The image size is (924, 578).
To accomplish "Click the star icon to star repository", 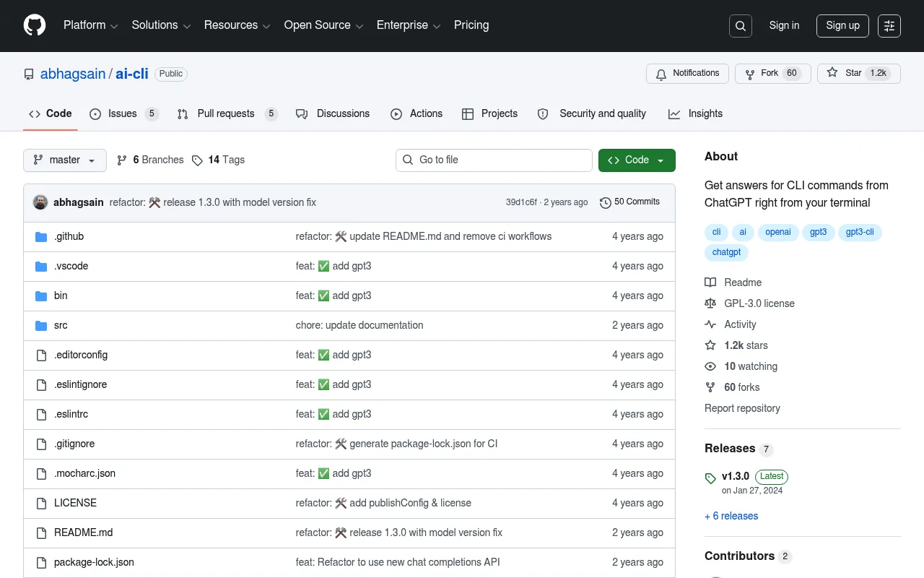I will [832, 73].
